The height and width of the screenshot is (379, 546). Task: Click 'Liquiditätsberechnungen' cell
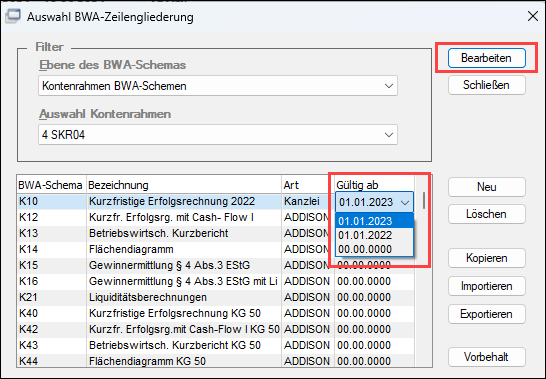[184, 297]
